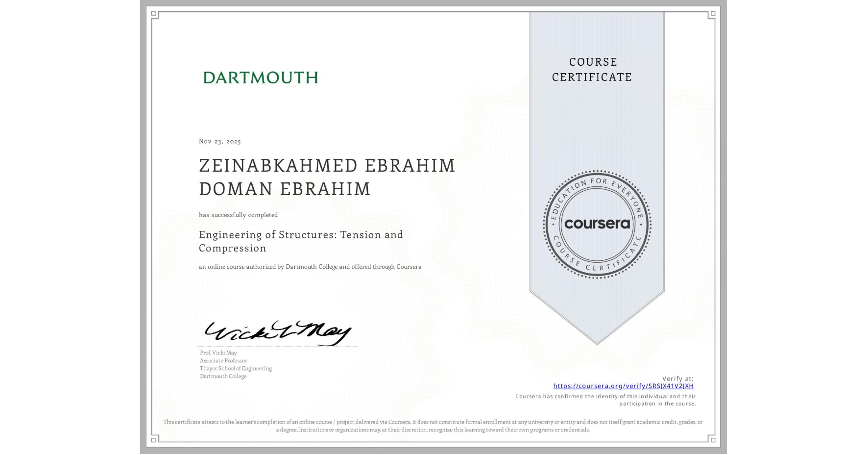
Task: Click the 'Verify at:' label
Action: pos(678,379)
